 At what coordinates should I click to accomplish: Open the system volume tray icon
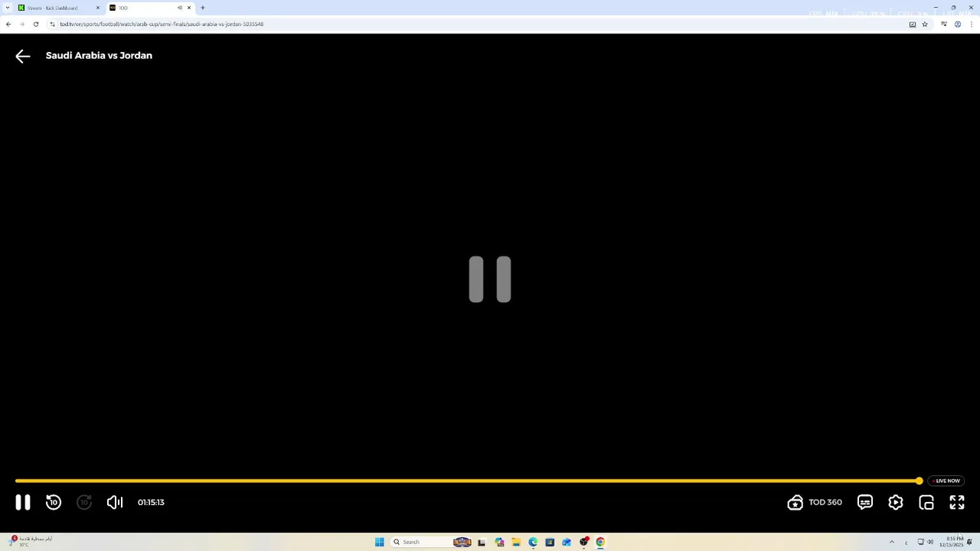(930, 542)
